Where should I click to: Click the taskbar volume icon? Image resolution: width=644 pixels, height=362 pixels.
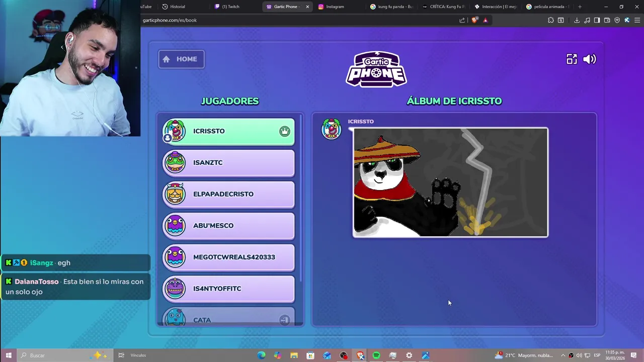coord(579,355)
